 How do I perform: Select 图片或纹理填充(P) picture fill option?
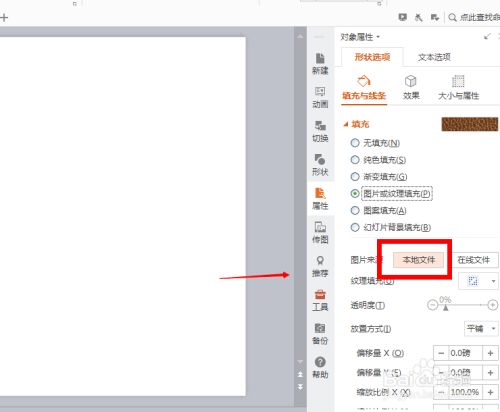coord(391,194)
